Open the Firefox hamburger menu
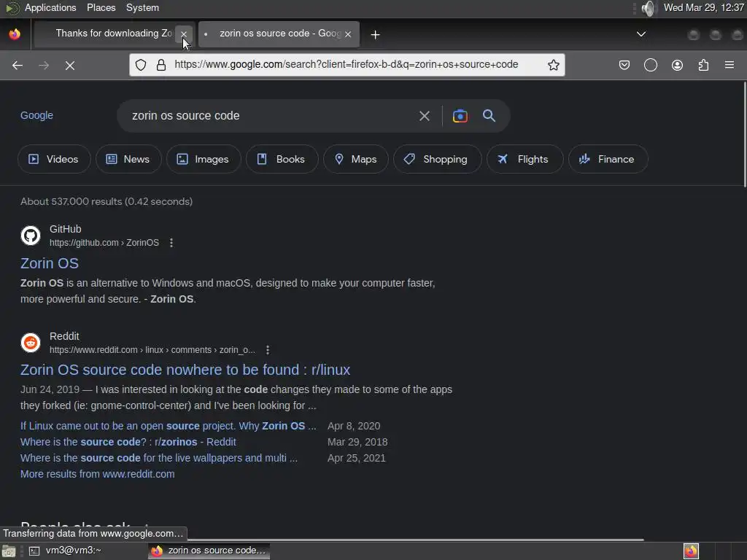This screenshot has height=560, width=747. (x=729, y=65)
